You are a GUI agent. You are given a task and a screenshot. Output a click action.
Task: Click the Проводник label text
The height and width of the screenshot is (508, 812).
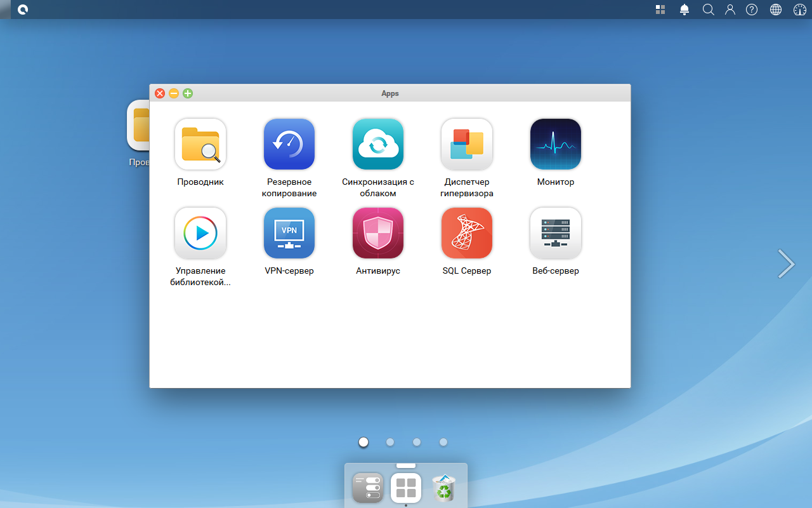point(200,182)
